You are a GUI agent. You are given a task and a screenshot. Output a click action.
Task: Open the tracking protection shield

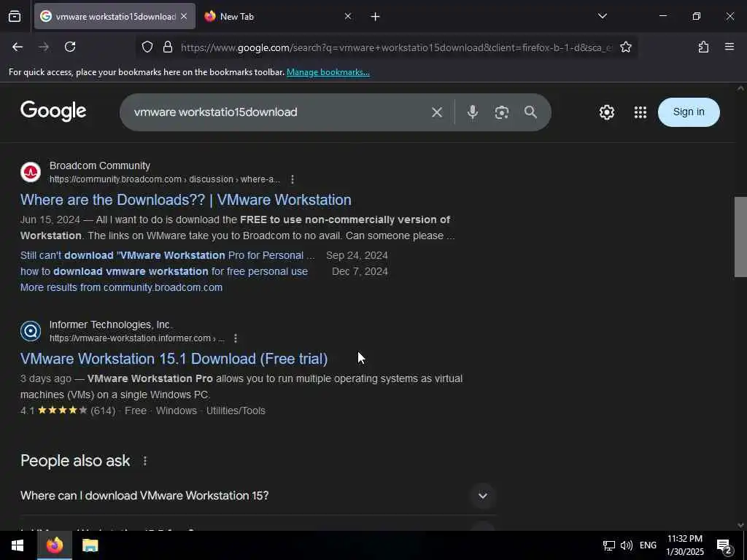tap(147, 47)
